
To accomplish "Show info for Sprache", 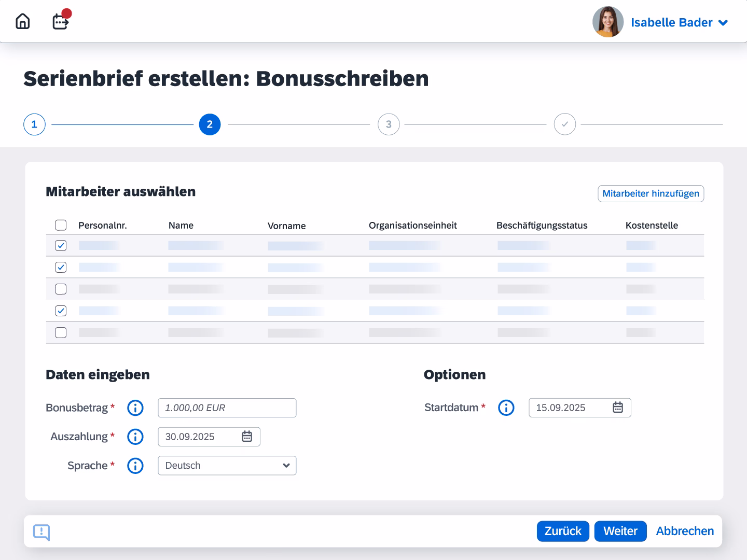I will click(x=135, y=466).
